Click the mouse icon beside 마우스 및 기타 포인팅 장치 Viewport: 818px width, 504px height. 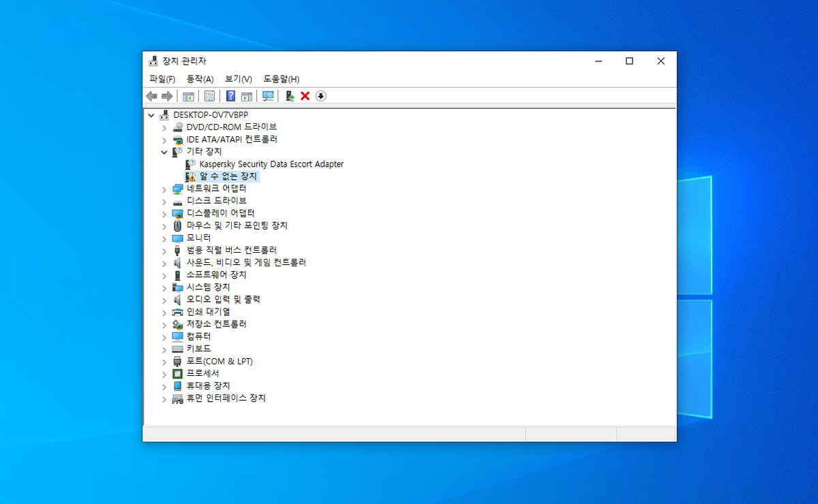(178, 225)
